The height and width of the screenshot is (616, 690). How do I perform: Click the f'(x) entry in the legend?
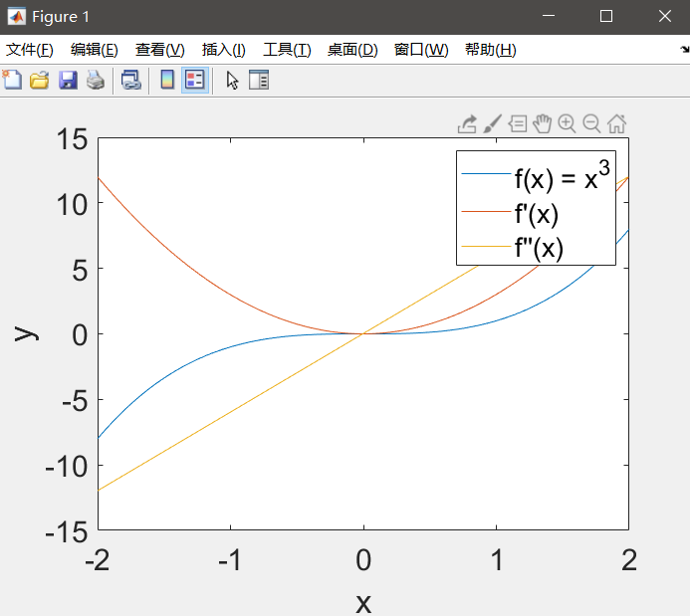pos(537,213)
